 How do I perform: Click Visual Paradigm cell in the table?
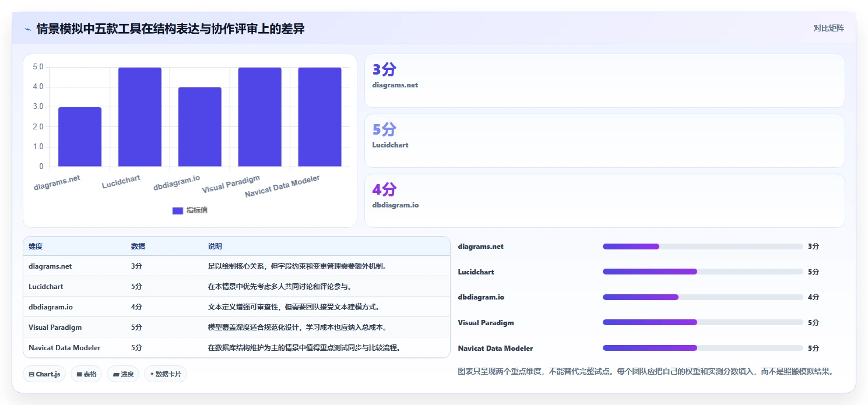55,327
